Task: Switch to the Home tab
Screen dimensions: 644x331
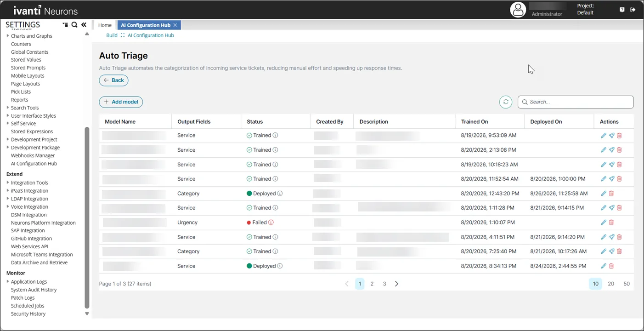Action: [x=105, y=25]
